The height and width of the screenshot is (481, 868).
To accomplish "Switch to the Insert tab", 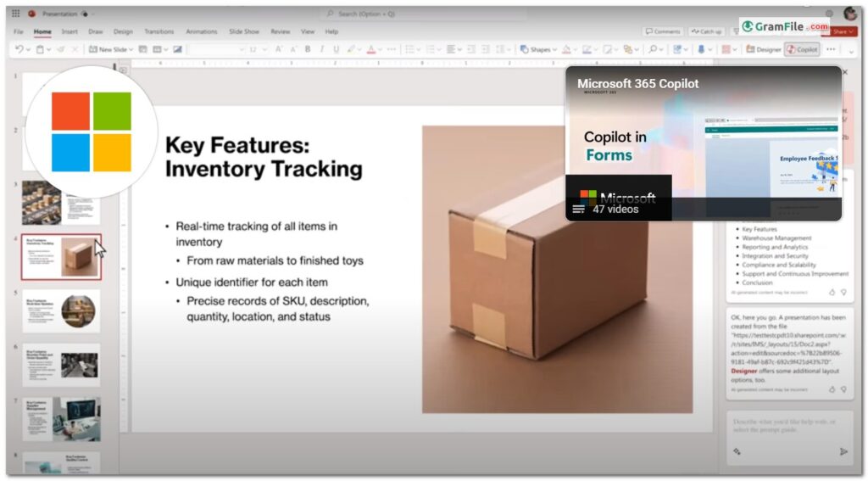I will 70,31.
